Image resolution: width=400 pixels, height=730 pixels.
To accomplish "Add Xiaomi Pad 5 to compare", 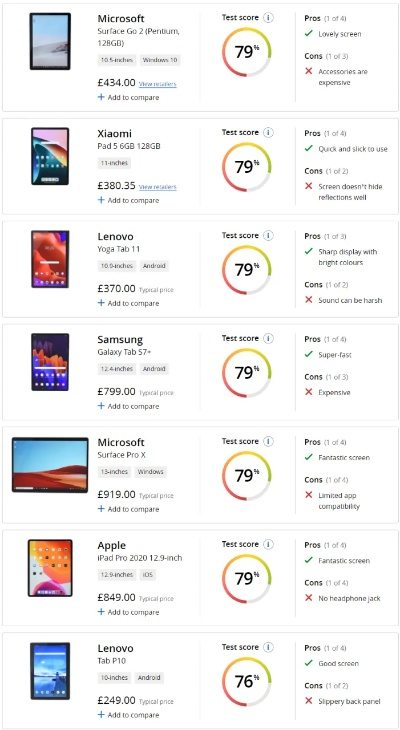I will coord(128,200).
